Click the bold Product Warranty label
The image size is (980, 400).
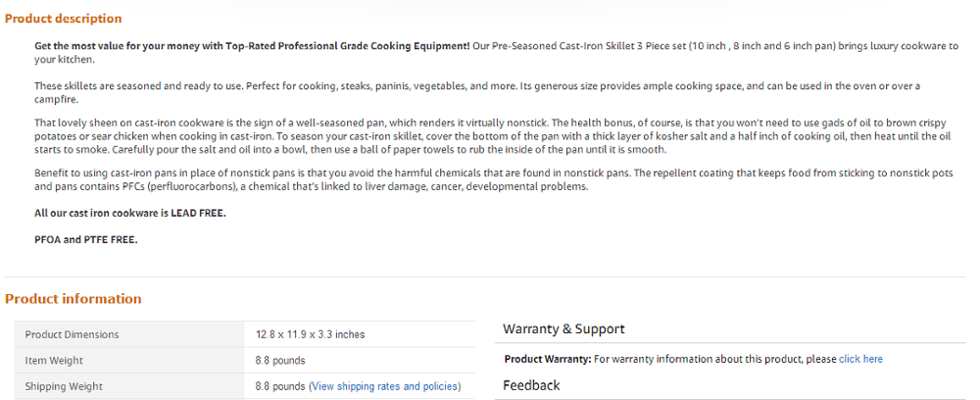tap(547, 359)
